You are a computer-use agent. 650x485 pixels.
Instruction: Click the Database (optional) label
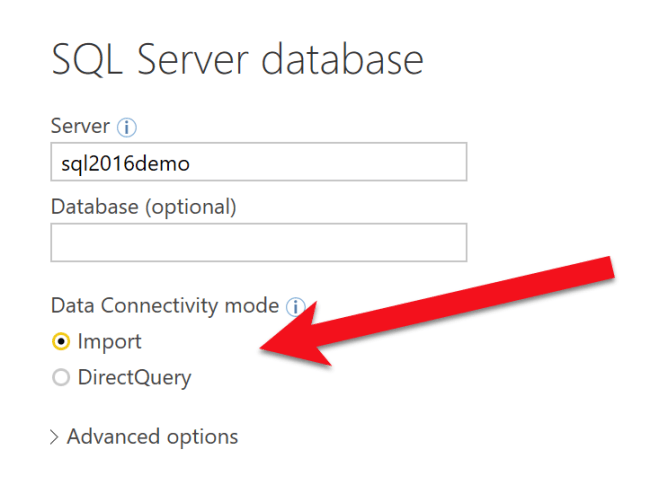pyautogui.click(x=143, y=207)
